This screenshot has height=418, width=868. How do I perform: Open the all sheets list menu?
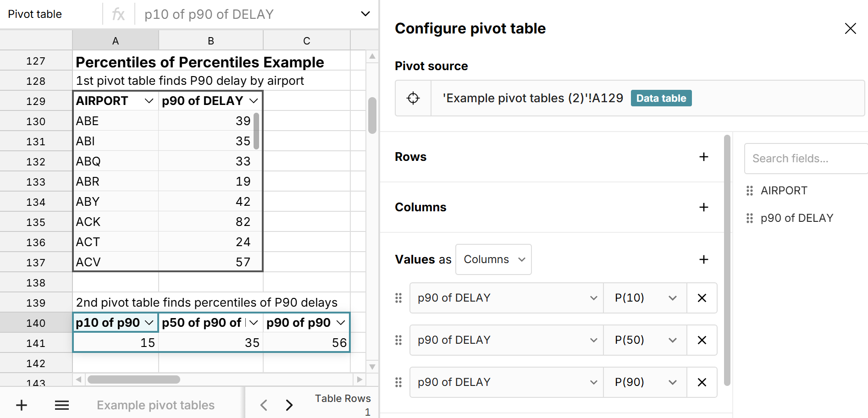[x=61, y=405]
